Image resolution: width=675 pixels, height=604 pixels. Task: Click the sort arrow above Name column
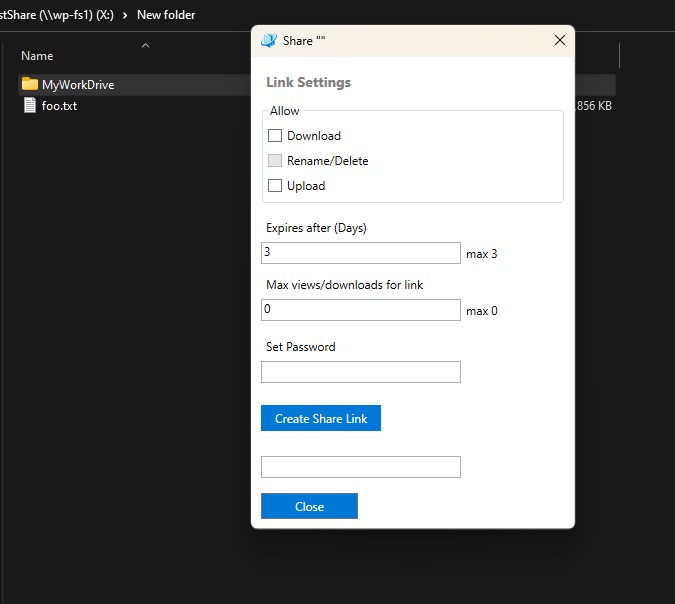pyautogui.click(x=145, y=45)
